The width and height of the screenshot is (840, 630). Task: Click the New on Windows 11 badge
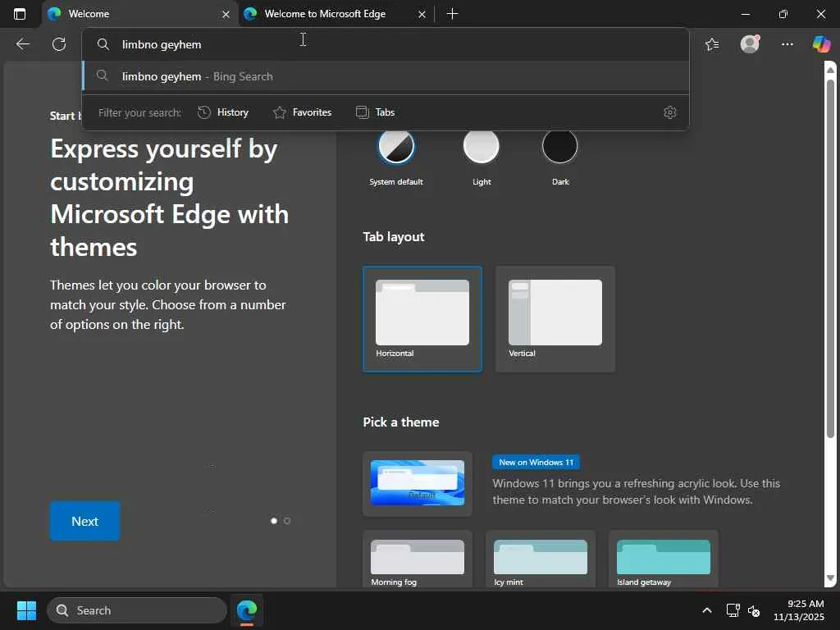pos(536,463)
